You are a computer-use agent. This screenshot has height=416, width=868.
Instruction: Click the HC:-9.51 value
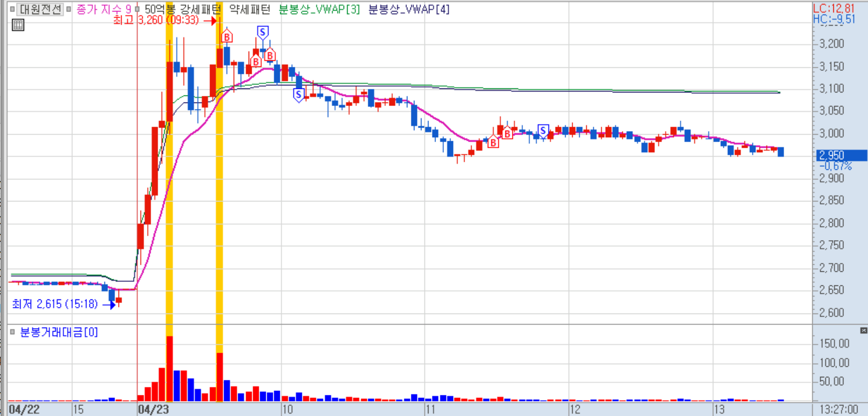834,19
